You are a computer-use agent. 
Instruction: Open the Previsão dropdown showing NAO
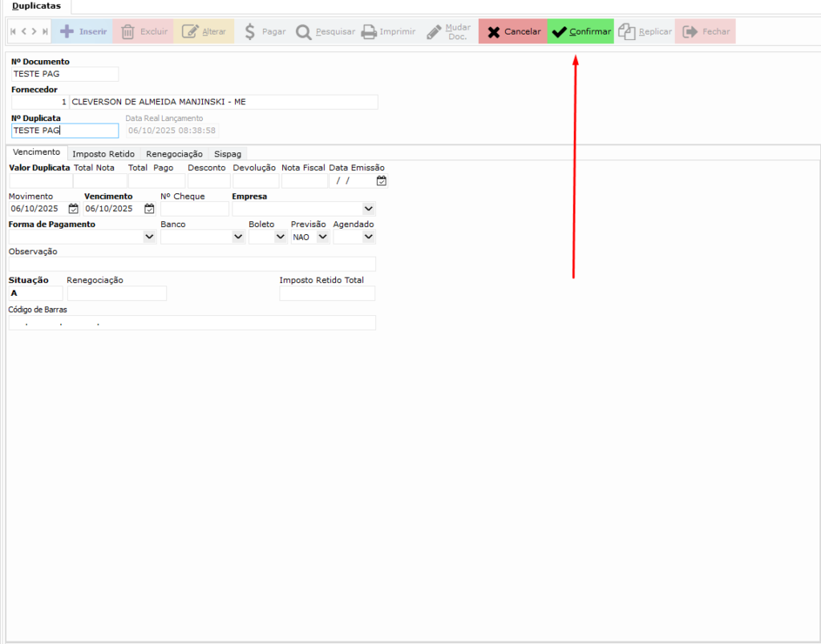click(x=322, y=237)
